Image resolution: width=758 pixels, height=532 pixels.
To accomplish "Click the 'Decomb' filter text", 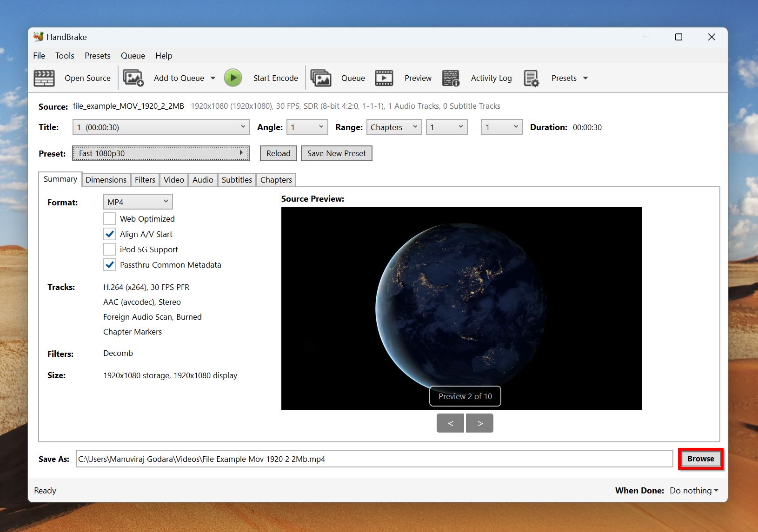I will click(118, 353).
